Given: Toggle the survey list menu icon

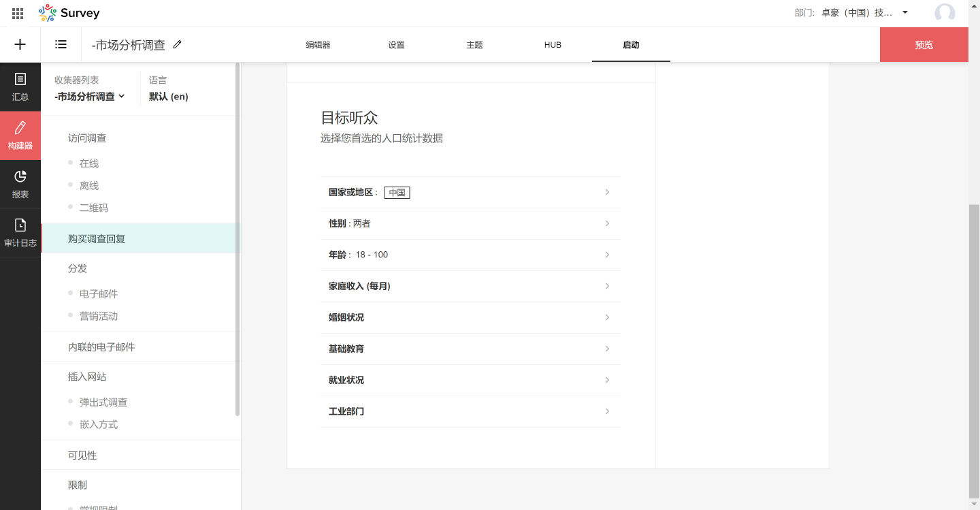Looking at the screenshot, I should 61,44.
